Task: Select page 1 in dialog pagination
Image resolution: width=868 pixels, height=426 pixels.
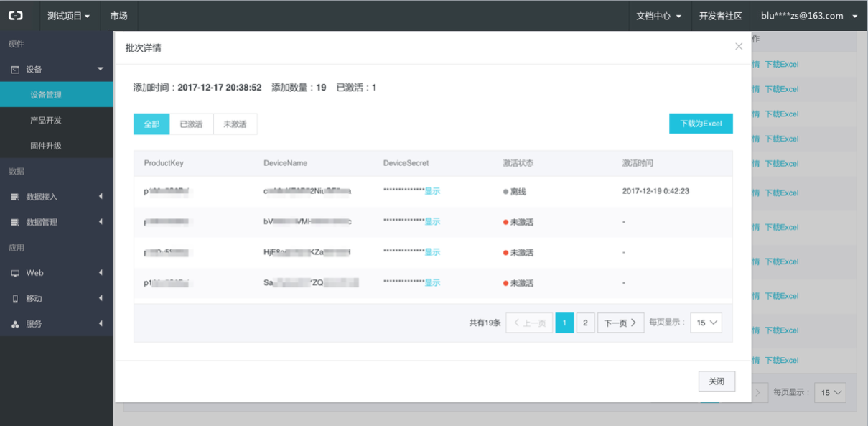Action: tap(564, 323)
